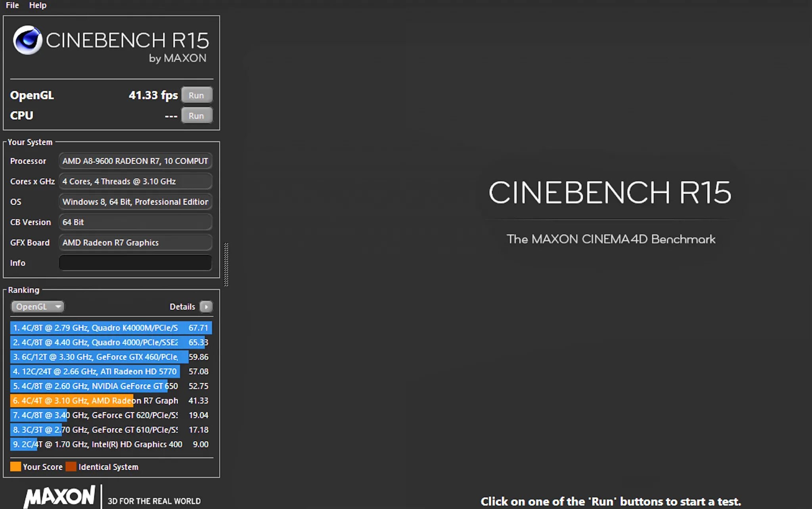
Task: Click the empty Info input field
Action: pyautogui.click(x=135, y=263)
